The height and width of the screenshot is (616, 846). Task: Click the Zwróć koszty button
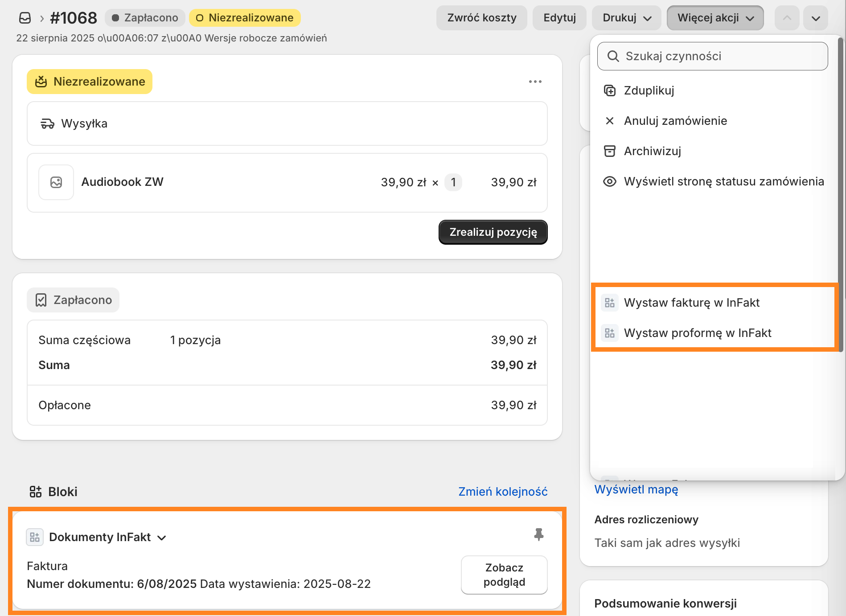(x=481, y=18)
